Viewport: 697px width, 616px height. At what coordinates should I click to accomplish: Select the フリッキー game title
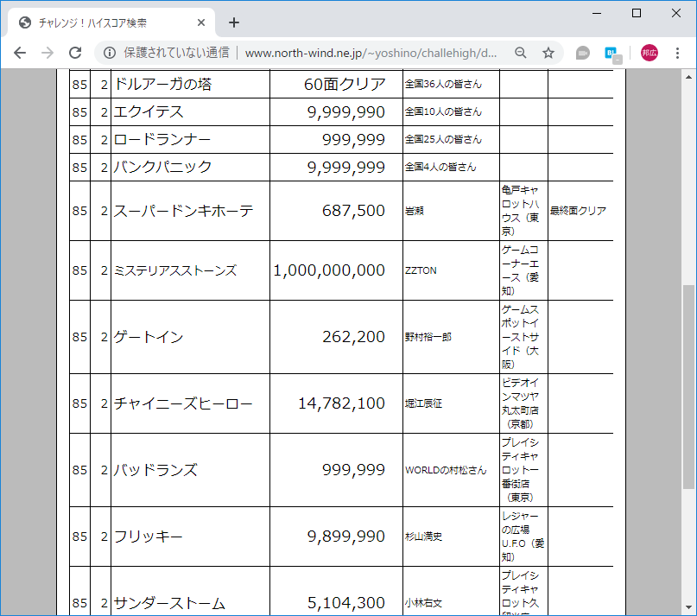tap(148, 537)
